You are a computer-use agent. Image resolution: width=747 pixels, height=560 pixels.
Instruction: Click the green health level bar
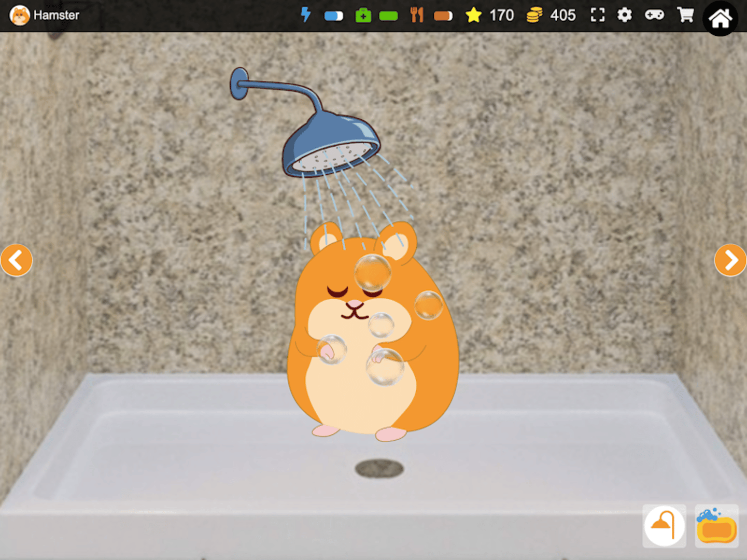tap(388, 16)
